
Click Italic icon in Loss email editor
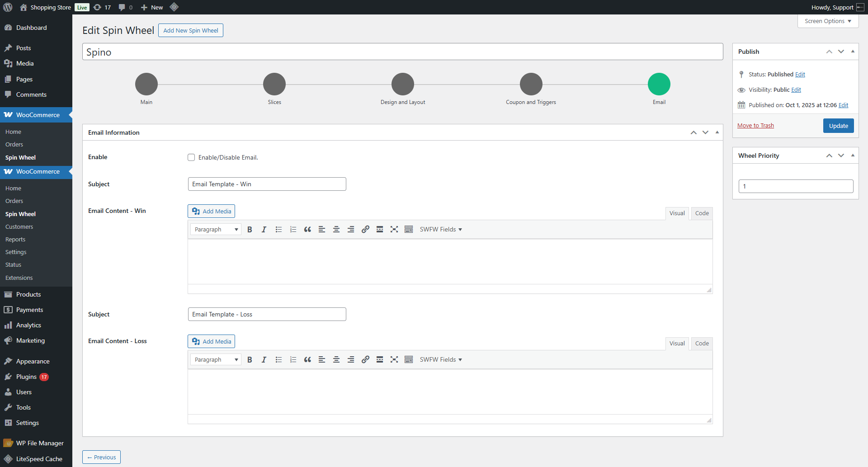(264, 360)
